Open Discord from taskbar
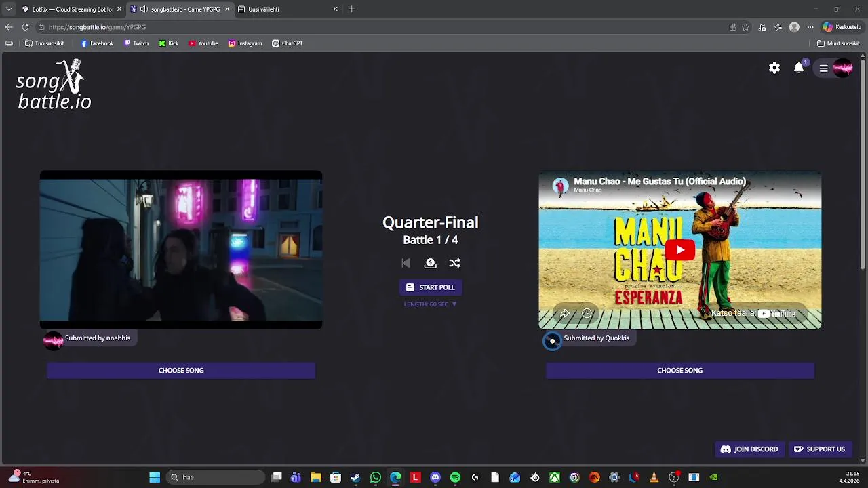The image size is (868, 488). [435, 477]
